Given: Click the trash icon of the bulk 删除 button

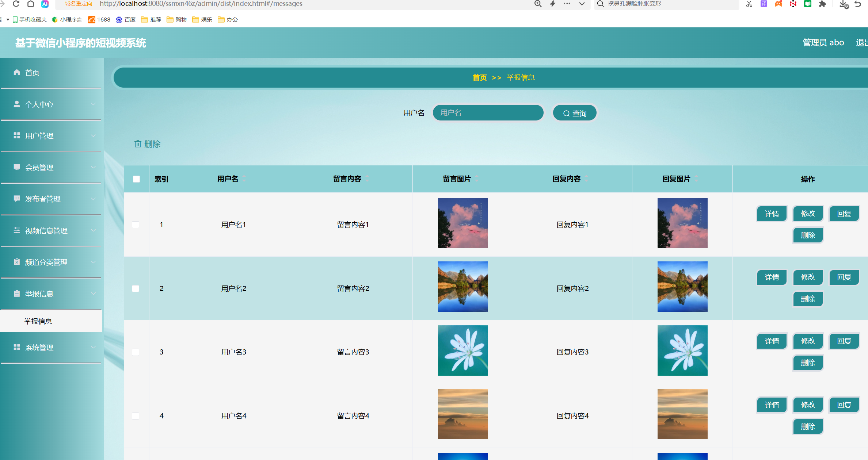Looking at the screenshot, I should click(x=138, y=144).
